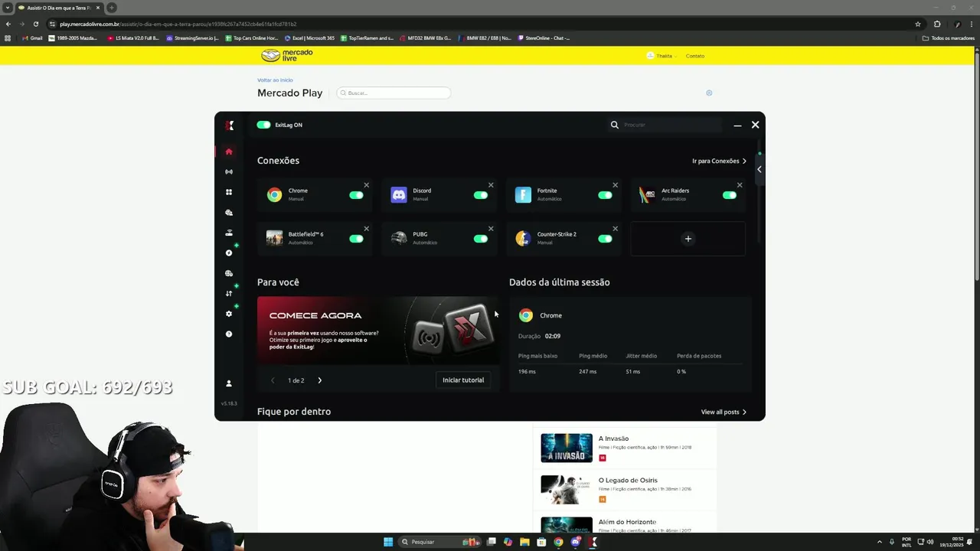The height and width of the screenshot is (551, 980).
Task: Remove the Battlefield 6 connection card with X
Action: click(366, 229)
